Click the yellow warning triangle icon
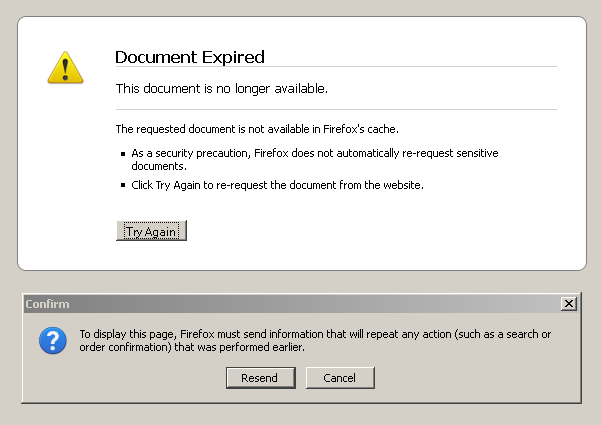This screenshot has width=601, height=425. (65, 66)
